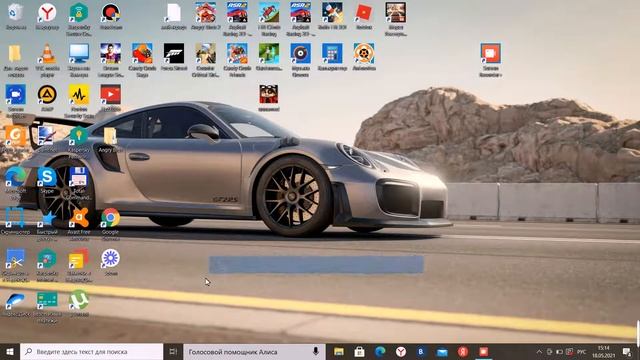Open Total Commander floppy disk icon
Viewport: 640px width, 360px height.
click(79, 177)
